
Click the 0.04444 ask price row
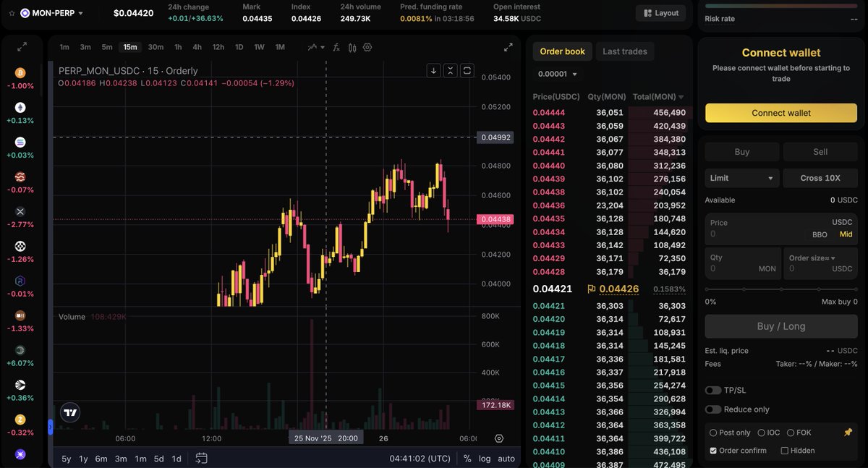coord(609,113)
